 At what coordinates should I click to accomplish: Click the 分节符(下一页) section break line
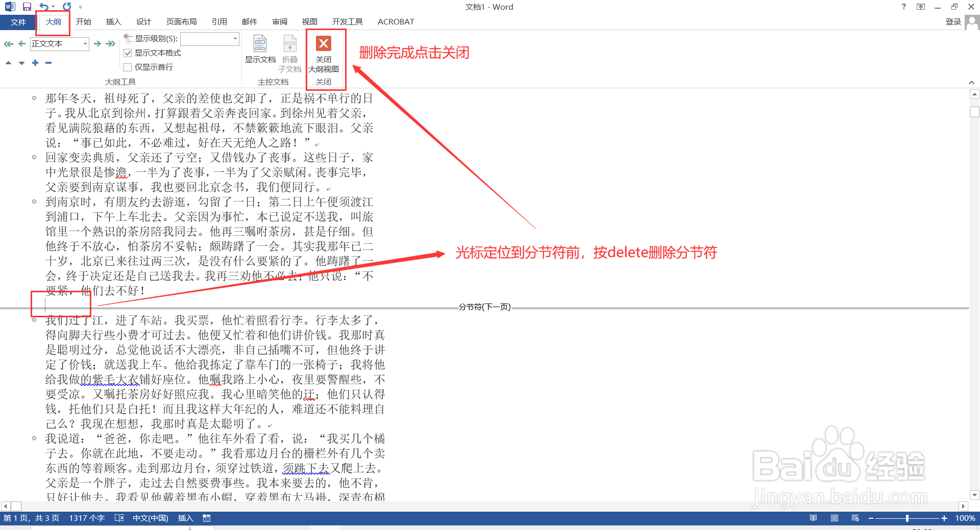[484, 307]
